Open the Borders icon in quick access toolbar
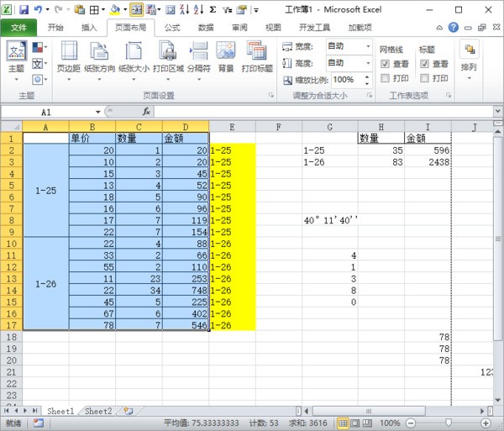 [x=94, y=10]
